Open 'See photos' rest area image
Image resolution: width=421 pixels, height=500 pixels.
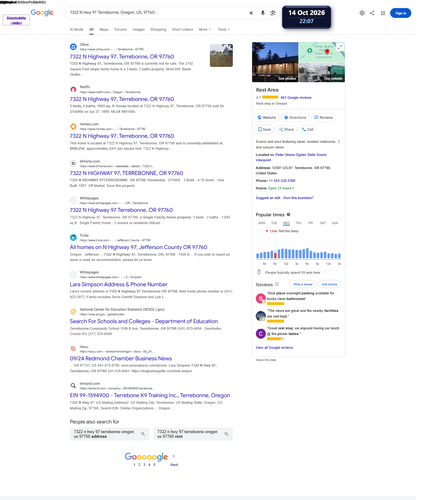275,62
